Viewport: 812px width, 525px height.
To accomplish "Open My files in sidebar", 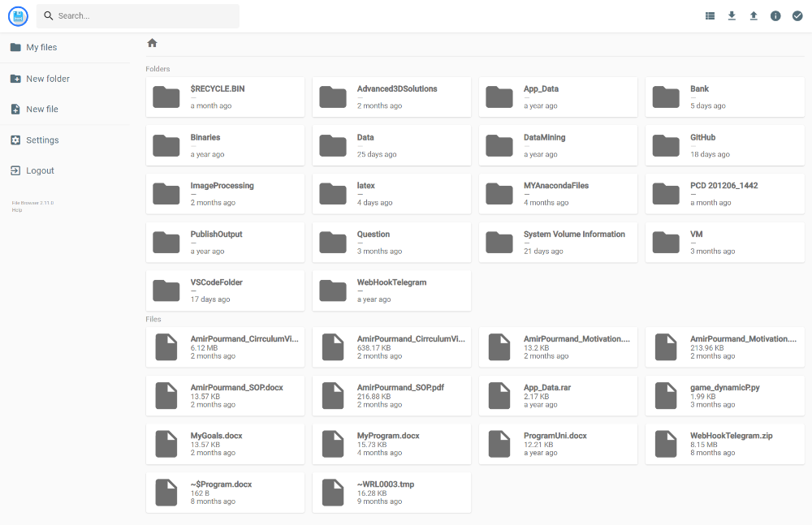I will coord(41,47).
